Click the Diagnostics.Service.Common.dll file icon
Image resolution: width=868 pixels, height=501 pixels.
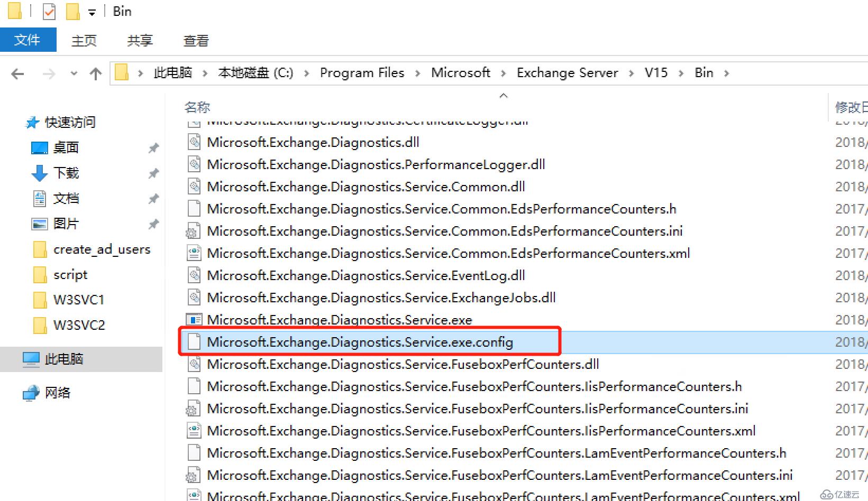coord(194,186)
